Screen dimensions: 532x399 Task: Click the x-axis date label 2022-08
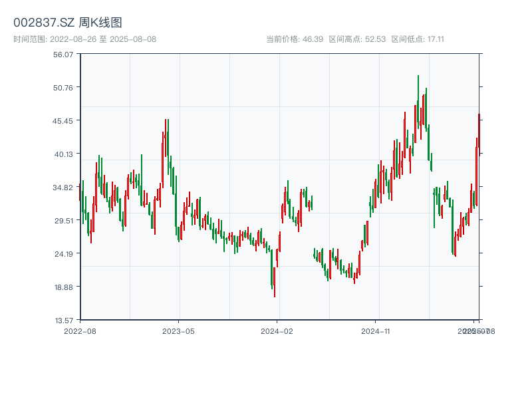(x=80, y=331)
